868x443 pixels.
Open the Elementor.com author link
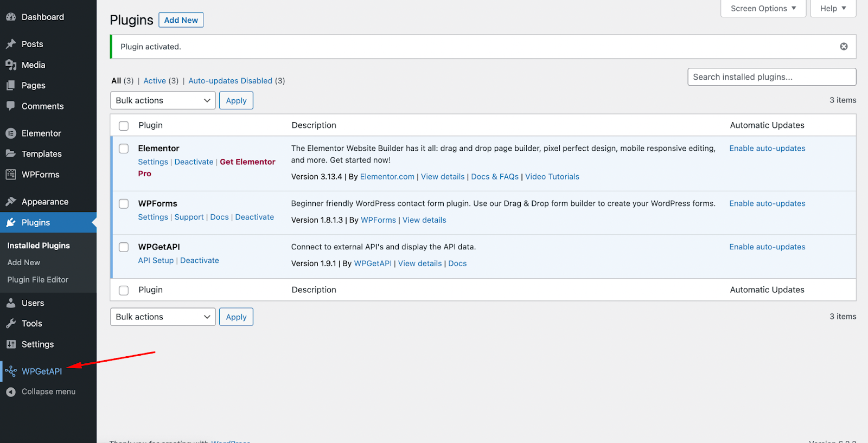pyautogui.click(x=387, y=177)
